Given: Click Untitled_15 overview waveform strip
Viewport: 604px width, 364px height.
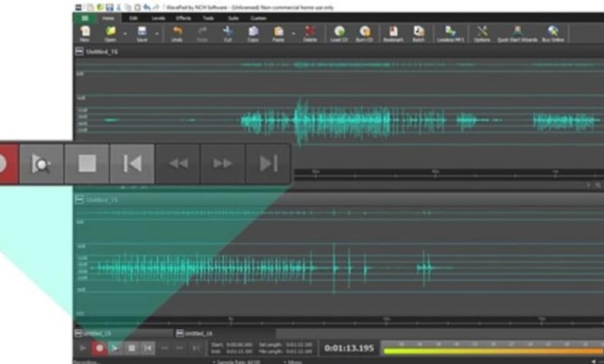Looking at the screenshot, I should 339,213.
